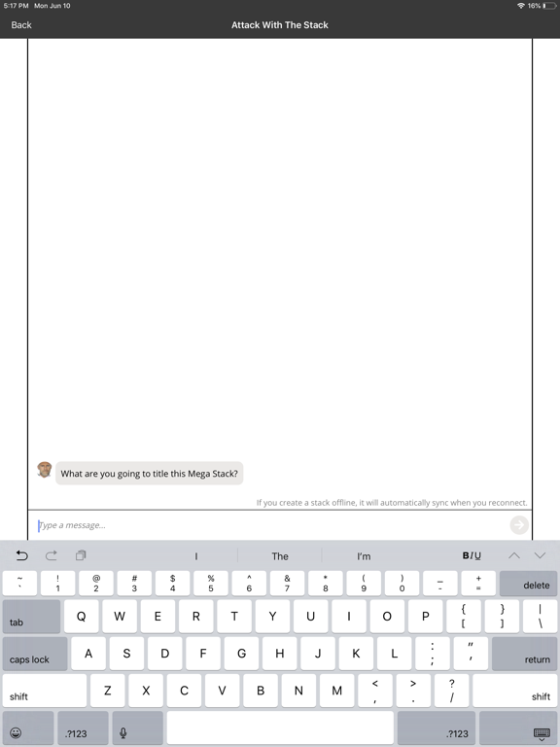
Task: Tap the Mega Stack title question bubble
Action: click(x=149, y=474)
